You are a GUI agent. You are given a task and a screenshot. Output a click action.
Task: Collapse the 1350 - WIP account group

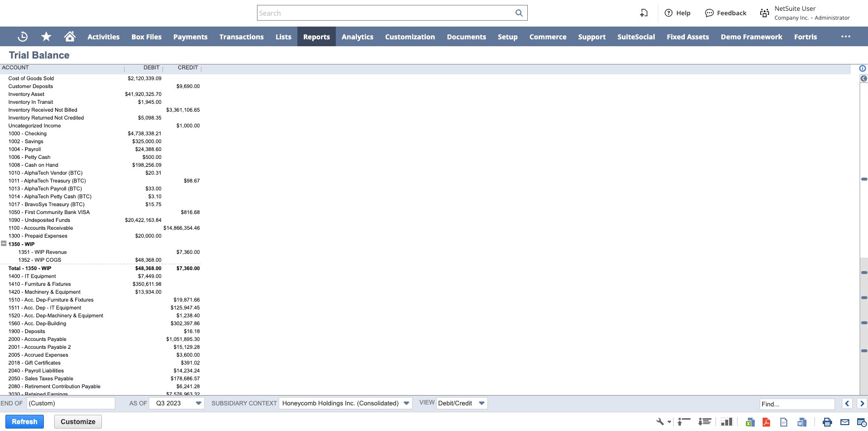coord(4,244)
